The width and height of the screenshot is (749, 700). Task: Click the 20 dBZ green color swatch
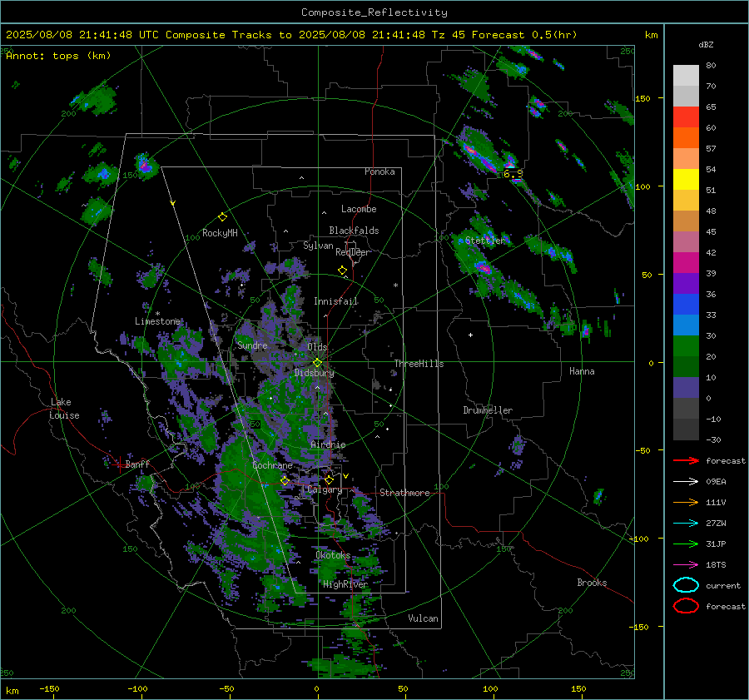point(686,346)
